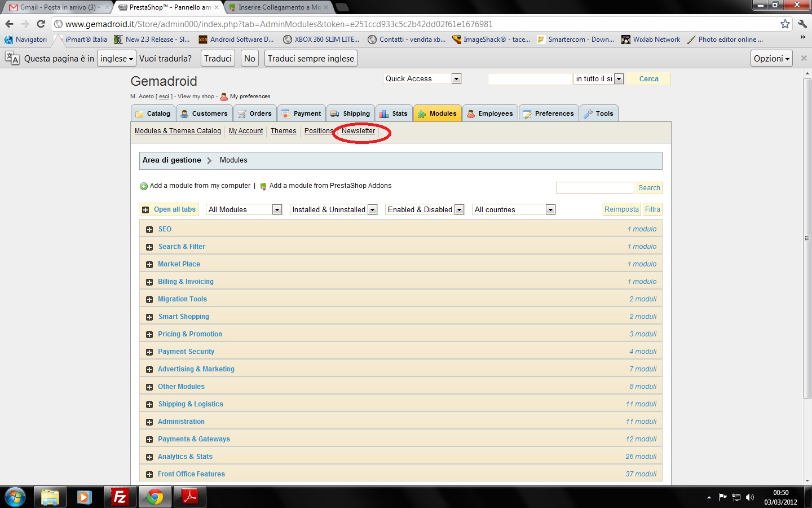Open the Newsletter submenu link
812x508 pixels.
point(358,131)
